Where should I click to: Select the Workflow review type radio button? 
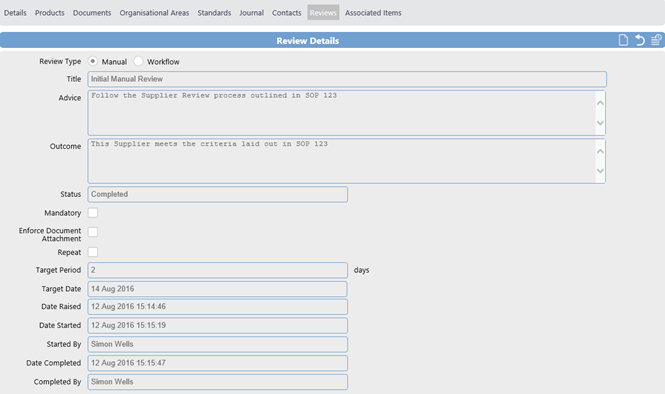138,61
